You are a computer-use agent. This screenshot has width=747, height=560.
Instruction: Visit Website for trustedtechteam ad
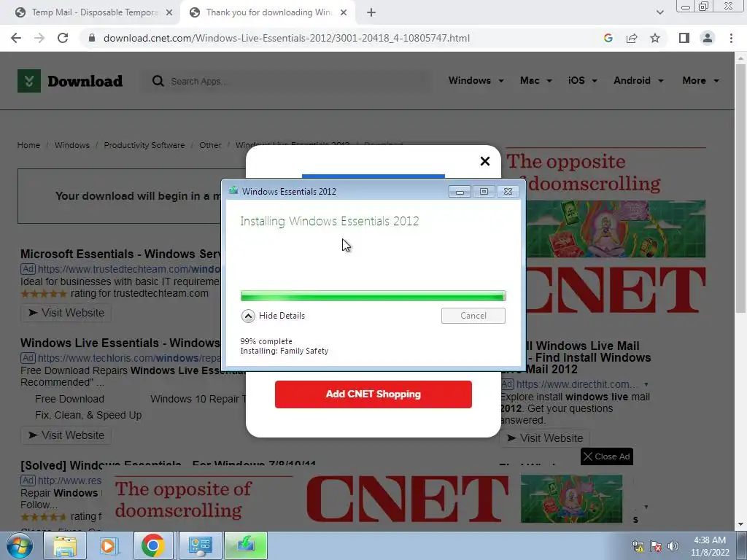[x=66, y=313]
